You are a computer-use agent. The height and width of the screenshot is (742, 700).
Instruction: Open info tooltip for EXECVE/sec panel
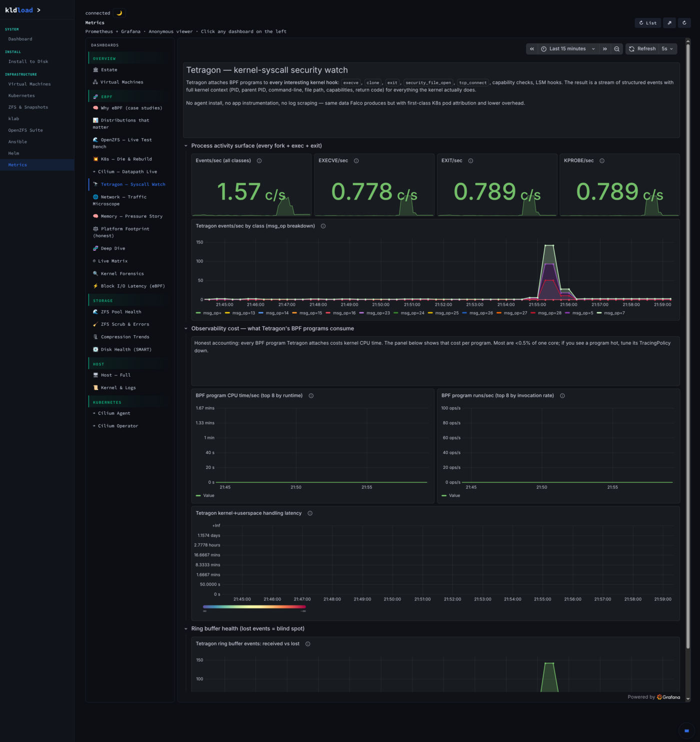pos(356,161)
